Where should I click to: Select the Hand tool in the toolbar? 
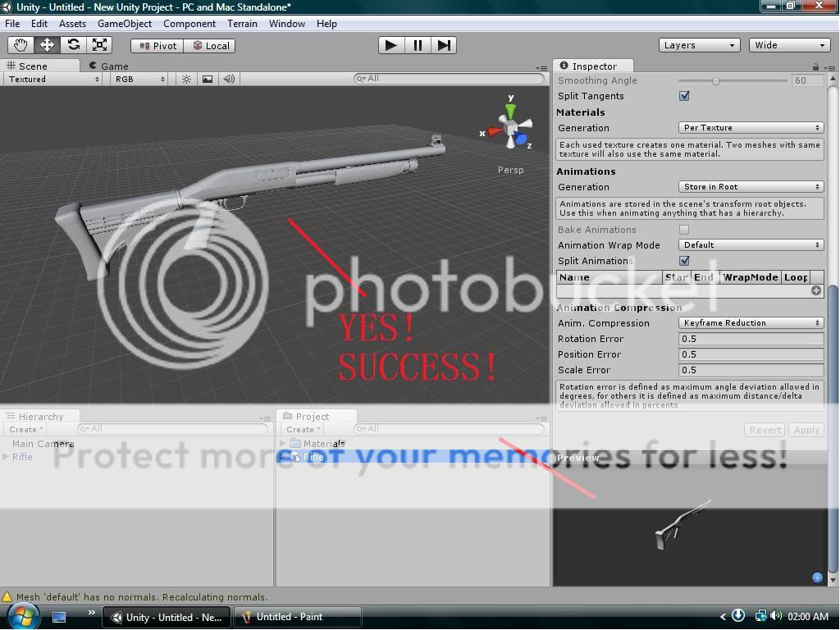(x=20, y=45)
